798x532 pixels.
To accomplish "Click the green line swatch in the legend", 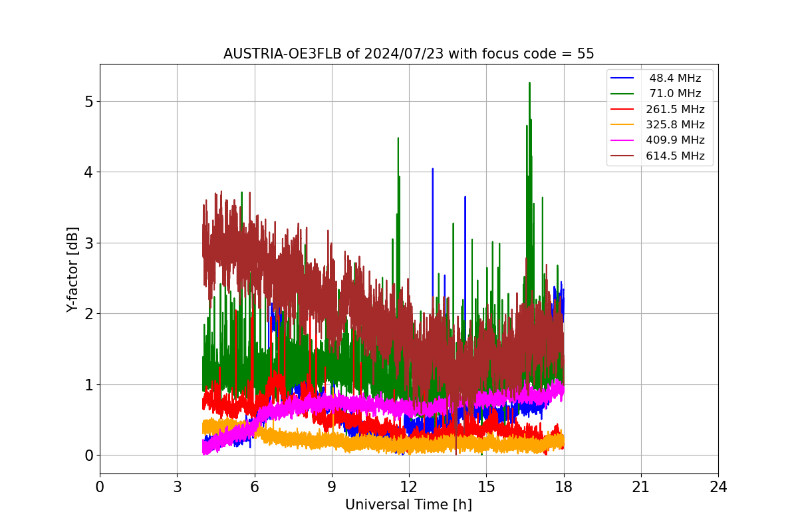I will [x=623, y=94].
